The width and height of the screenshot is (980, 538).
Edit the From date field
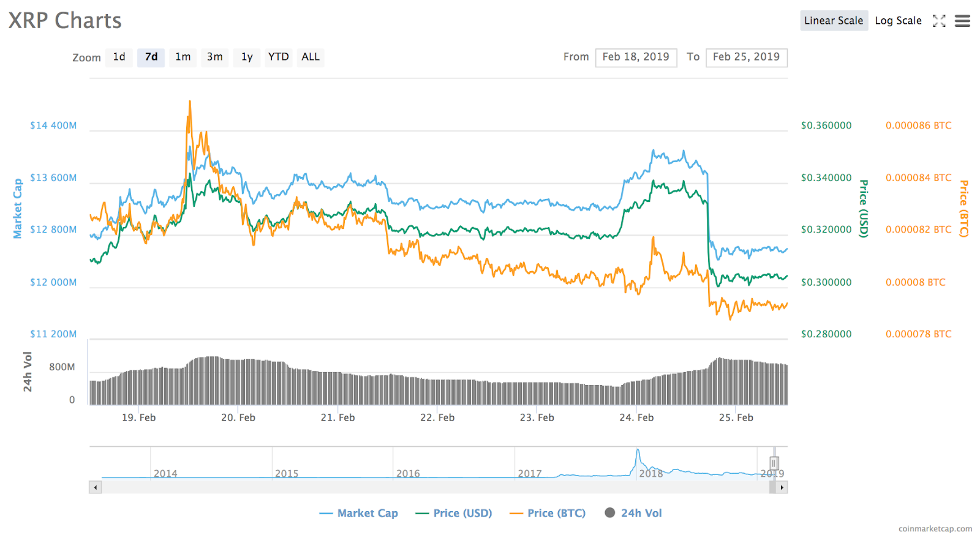coord(636,57)
